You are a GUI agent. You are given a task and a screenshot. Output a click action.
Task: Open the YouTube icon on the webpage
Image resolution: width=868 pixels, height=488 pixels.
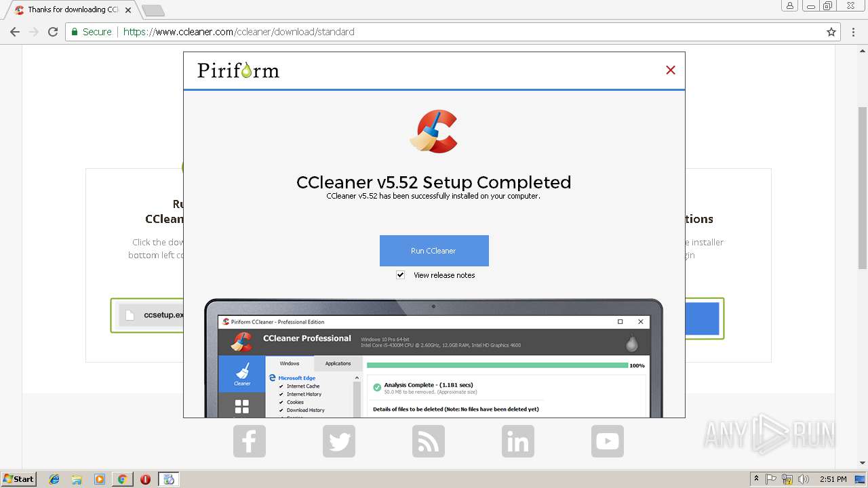pyautogui.click(x=608, y=441)
